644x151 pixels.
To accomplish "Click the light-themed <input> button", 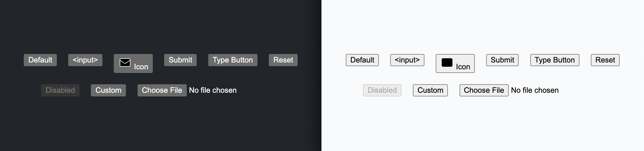I will click(x=407, y=60).
